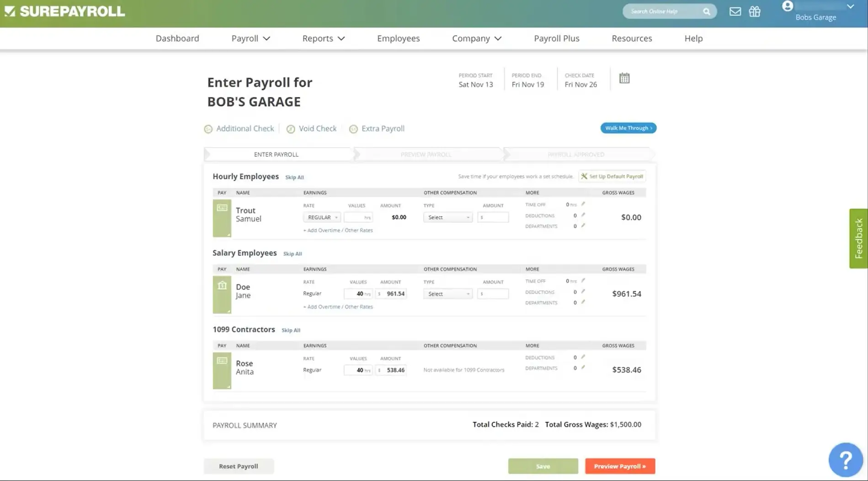Open the calendar icon beside check date

tap(624, 78)
